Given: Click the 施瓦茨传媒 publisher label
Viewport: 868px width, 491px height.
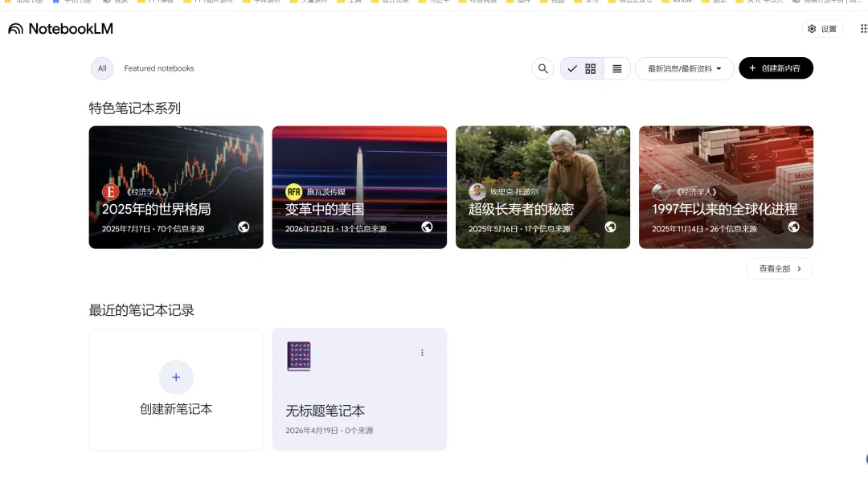Looking at the screenshot, I should 326,192.
